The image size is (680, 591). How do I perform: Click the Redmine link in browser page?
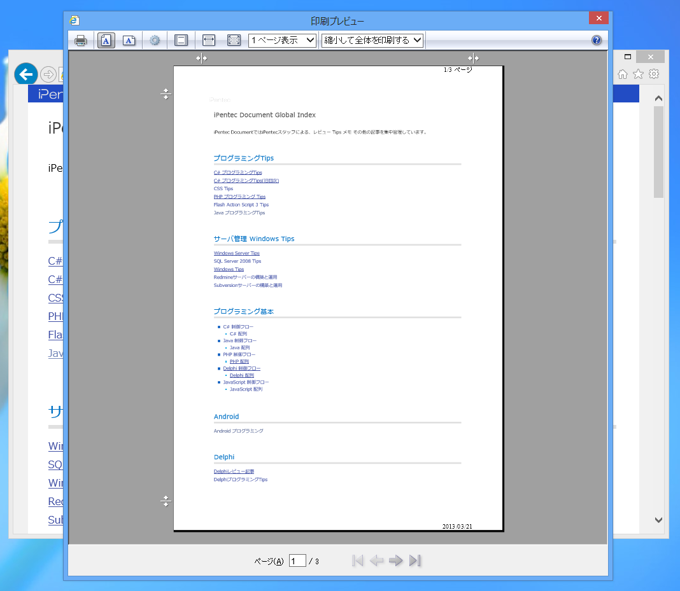coord(56,501)
